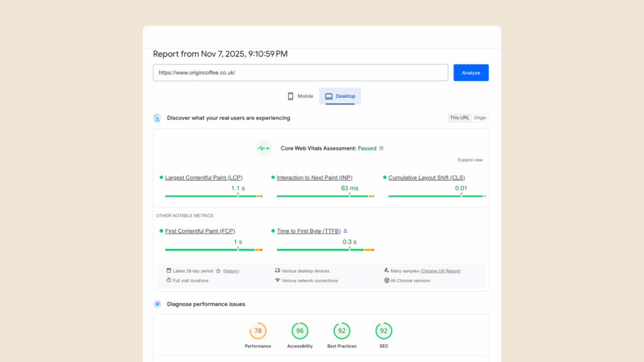Click the Best Practices score gauge 92
644x362 pixels.
341,331
